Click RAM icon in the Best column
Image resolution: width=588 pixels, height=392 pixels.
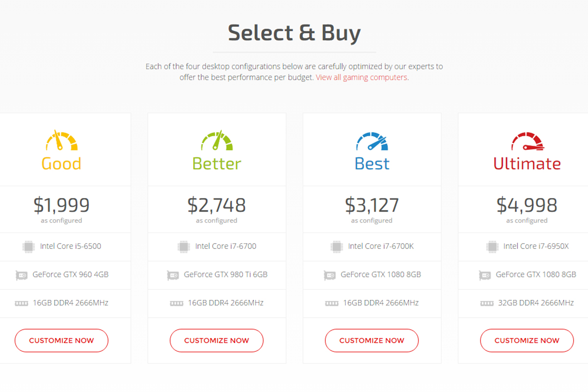point(332,303)
